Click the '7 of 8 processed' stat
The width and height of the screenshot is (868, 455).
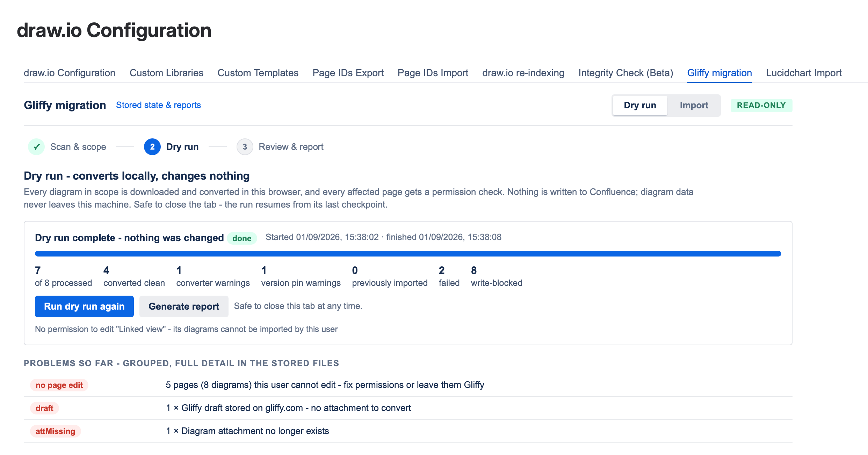tap(63, 276)
